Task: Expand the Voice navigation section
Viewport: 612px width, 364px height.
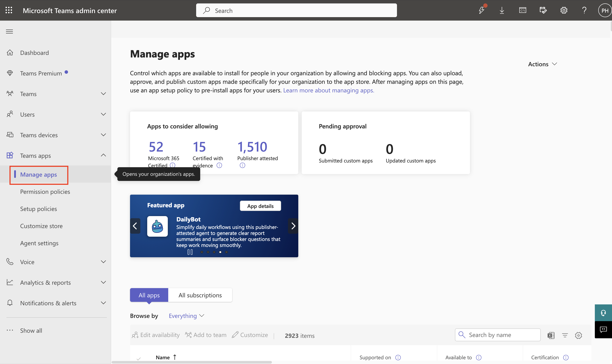Action: (103, 262)
